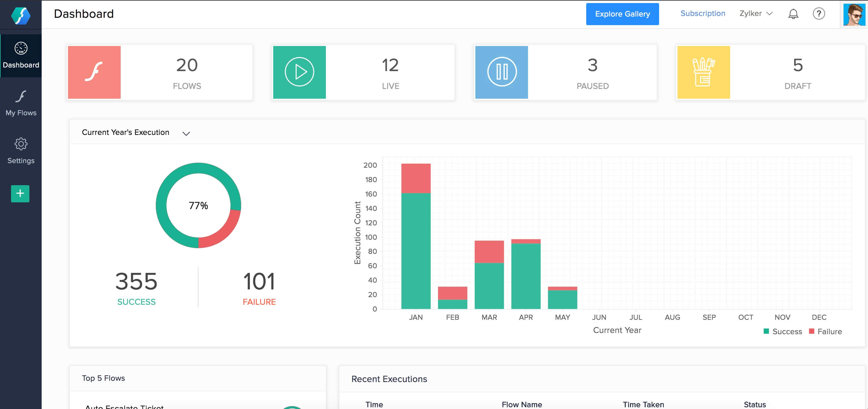Click the add new flow plus icon

[x=20, y=193]
